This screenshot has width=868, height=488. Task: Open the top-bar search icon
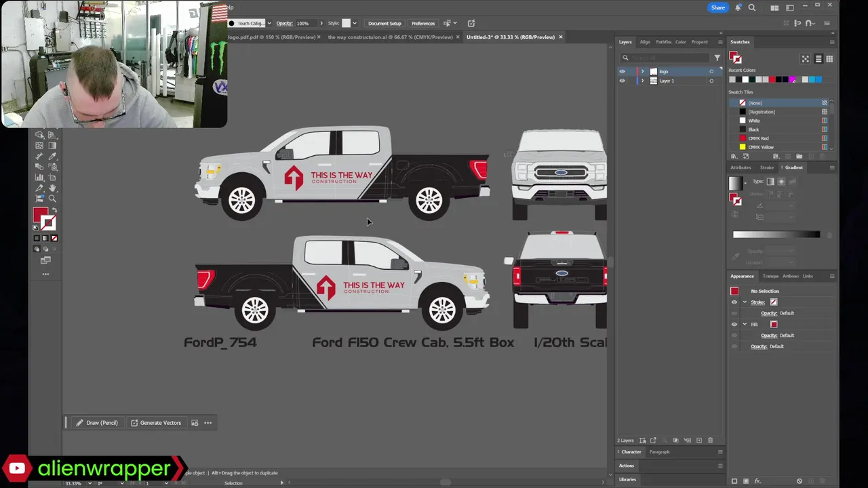pyautogui.click(x=752, y=7)
